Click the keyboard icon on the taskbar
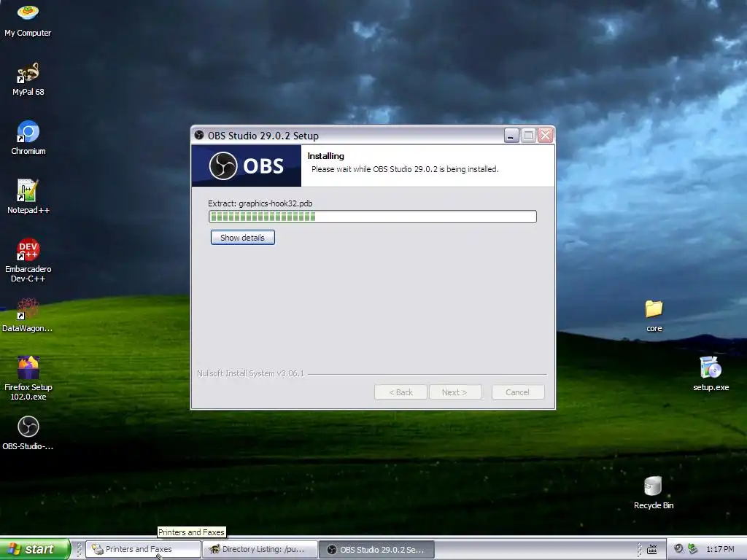Image resolution: width=747 pixels, height=560 pixels. [x=651, y=550]
